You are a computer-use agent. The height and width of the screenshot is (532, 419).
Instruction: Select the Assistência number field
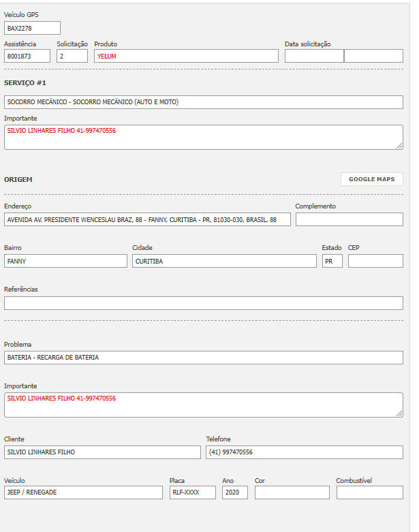[27, 56]
